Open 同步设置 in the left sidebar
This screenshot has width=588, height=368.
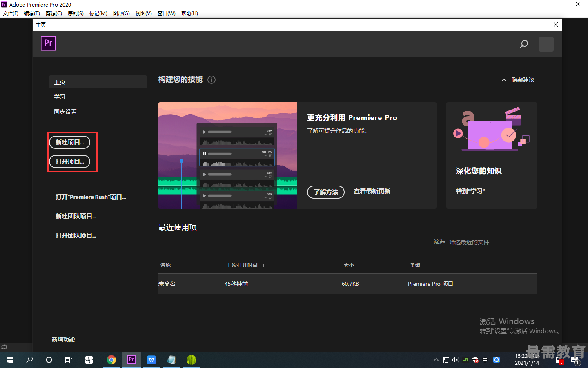(x=65, y=112)
